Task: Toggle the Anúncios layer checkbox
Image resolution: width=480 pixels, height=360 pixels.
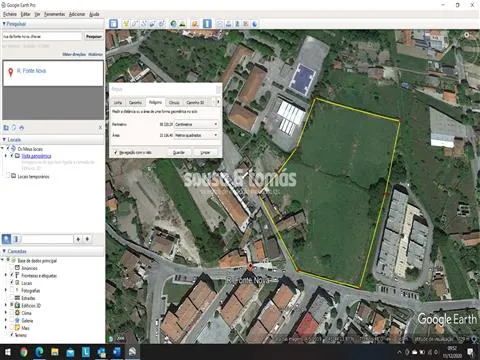Action: 12,268
